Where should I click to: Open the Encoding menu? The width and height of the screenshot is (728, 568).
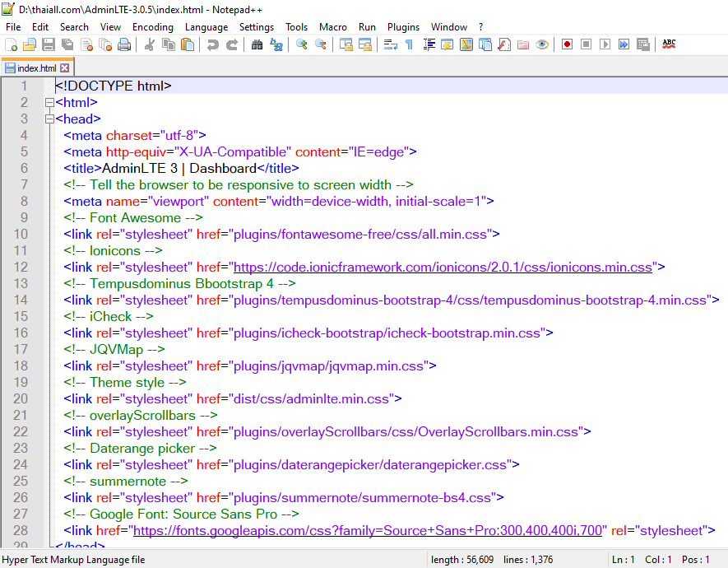tap(153, 27)
